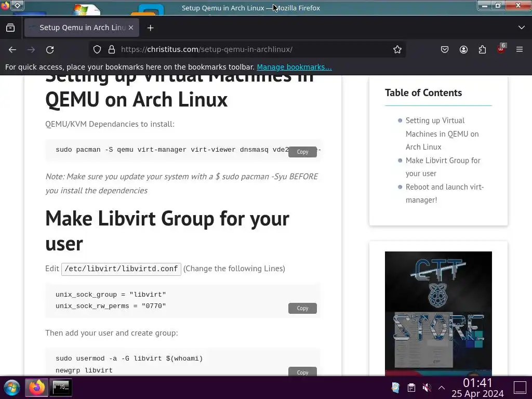Image resolution: width=532 pixels, height=399 pixels.
Task: Click the forward navigation arrow
Action: 31,49
